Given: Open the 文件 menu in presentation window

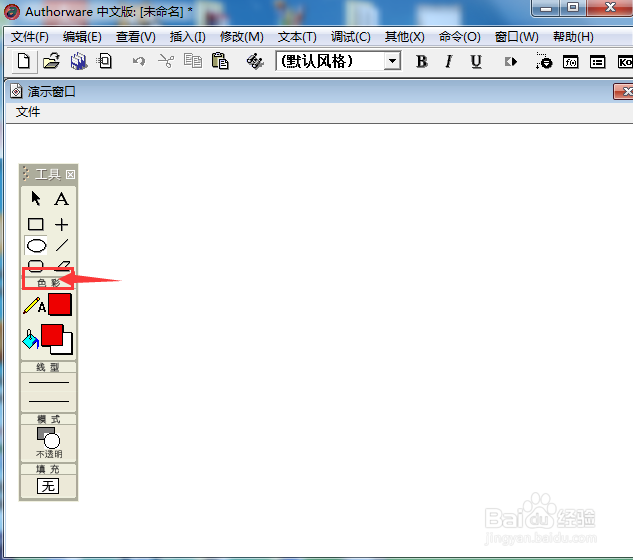Looking at the screenshot, I should pyautogui.click(x=28, y=112).
